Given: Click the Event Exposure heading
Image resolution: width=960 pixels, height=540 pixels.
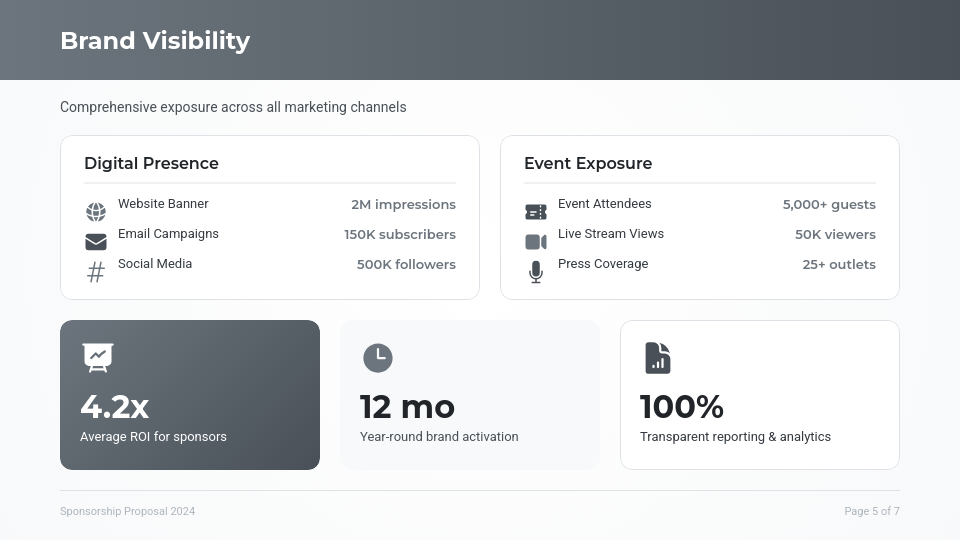Looking at the screenshot, I should [588, 163].
